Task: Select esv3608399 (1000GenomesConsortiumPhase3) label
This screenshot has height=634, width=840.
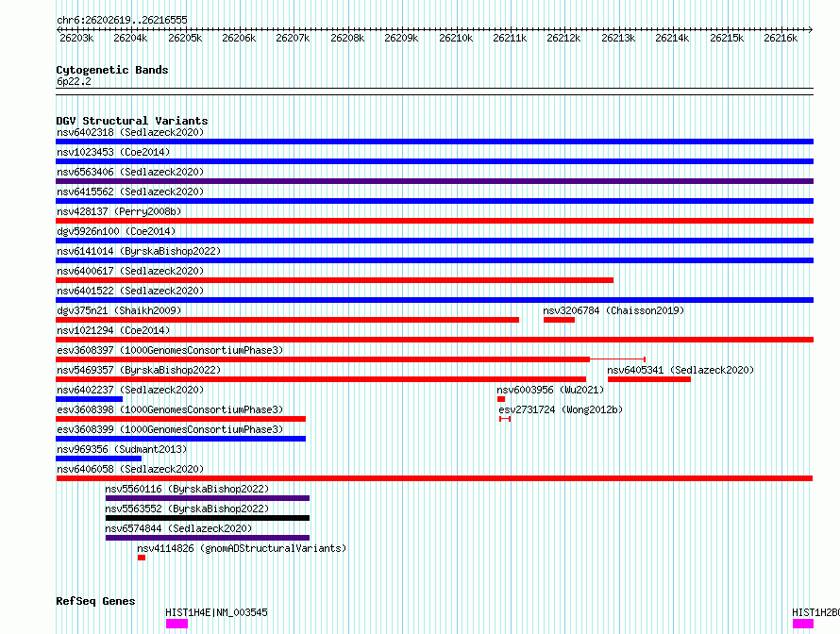Action: (x=170, y=429)
